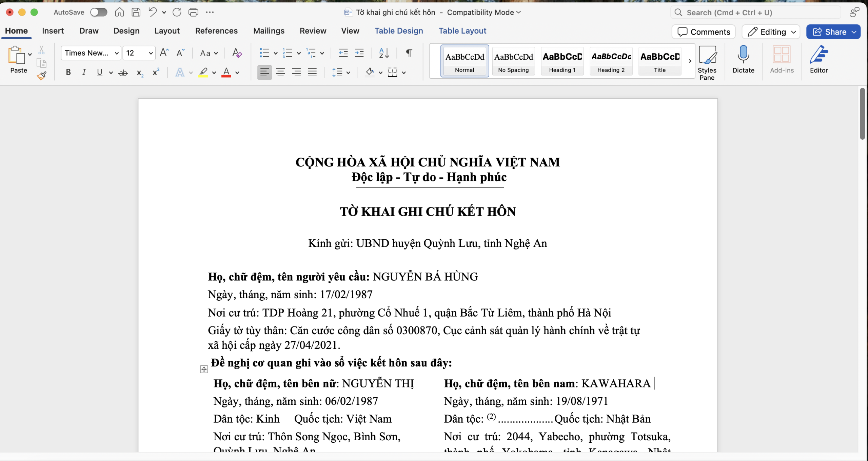Open the Styles Pane
The image size is (868, 461).
coord(707,63)
